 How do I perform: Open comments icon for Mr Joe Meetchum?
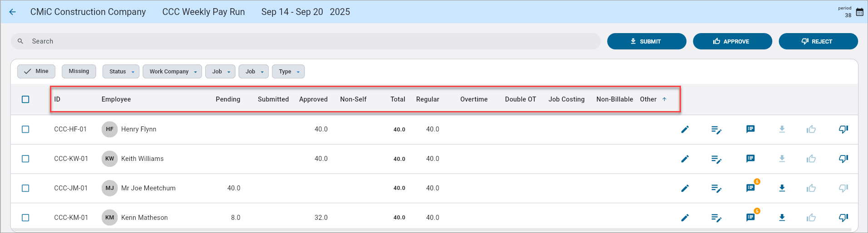tap(750, 188)
